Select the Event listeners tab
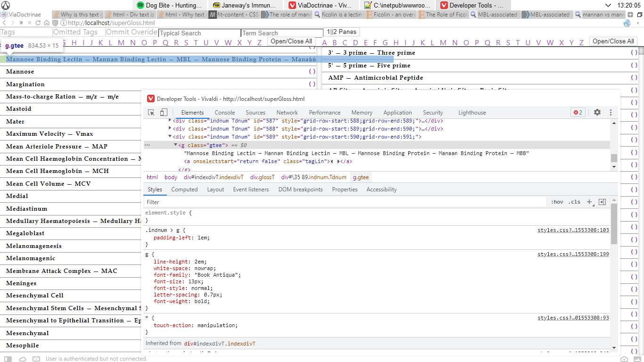Viewport: 644px width, 362px height. coord(251,189)
